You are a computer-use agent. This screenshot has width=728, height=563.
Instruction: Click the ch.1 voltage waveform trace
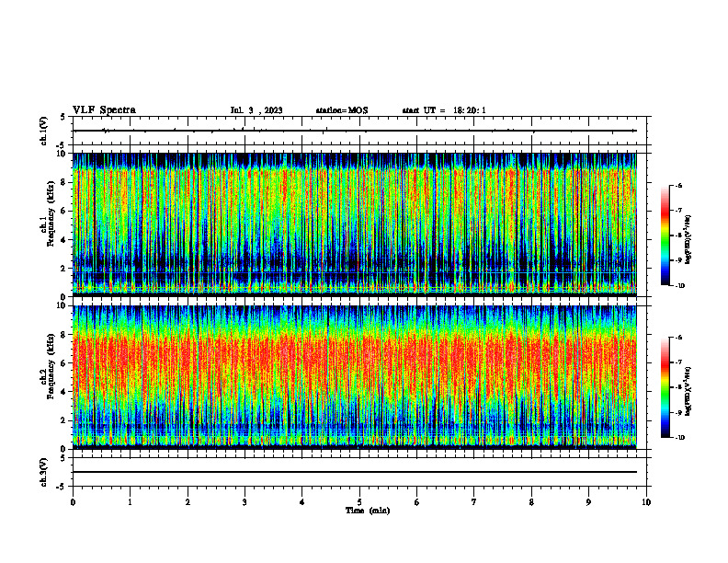click(x=355, y=131)
